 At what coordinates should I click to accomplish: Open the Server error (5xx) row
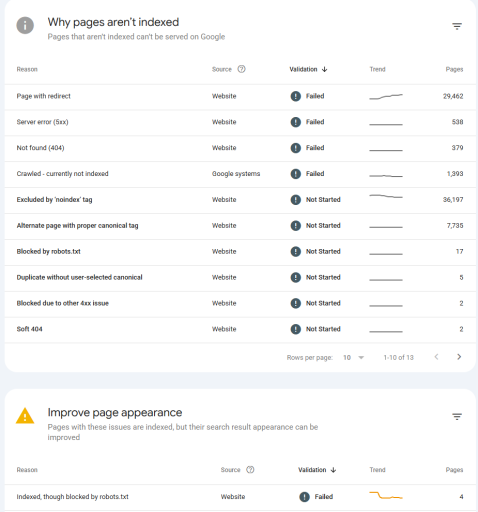240,122
